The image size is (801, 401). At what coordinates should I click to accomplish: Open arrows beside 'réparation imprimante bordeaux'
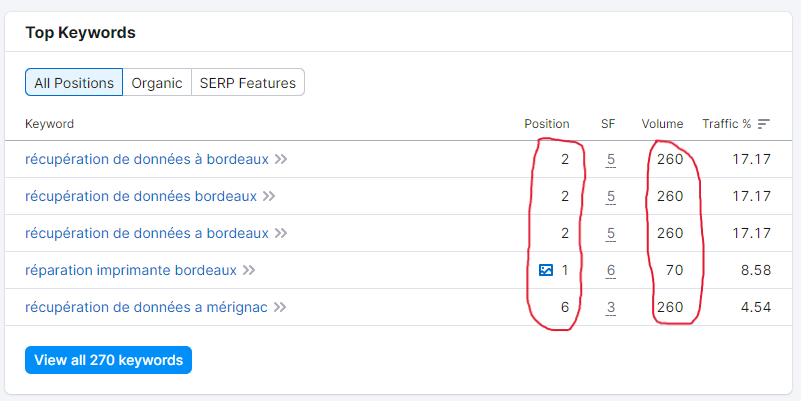[x=249, y=270]
